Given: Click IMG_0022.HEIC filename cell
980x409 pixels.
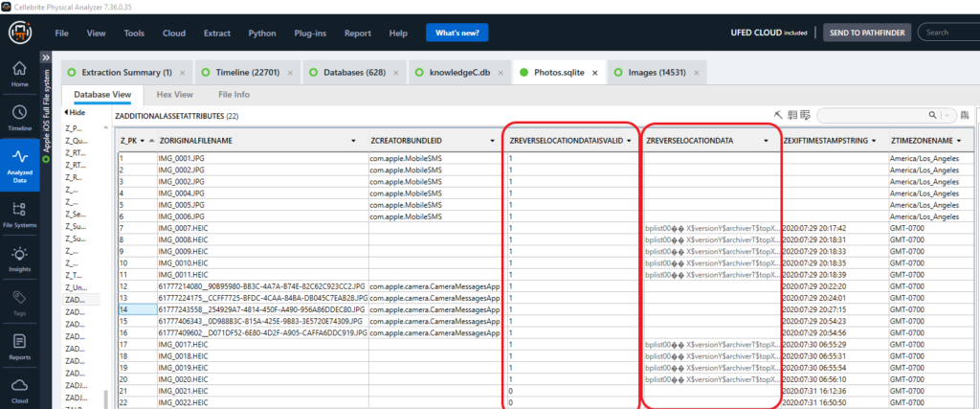Looking at the screenshot, I should point(262,402).
